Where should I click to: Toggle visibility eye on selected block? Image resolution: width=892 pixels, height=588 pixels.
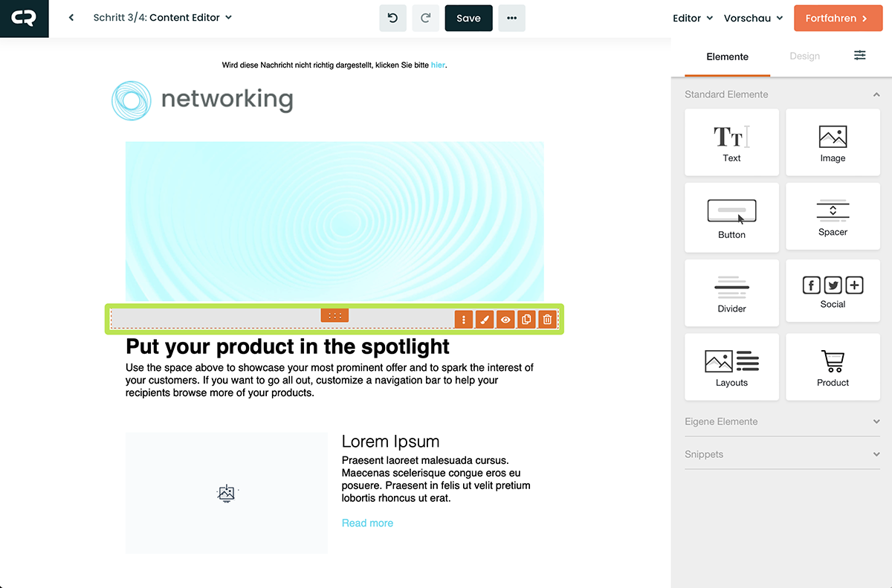click(x=505, y=320)
